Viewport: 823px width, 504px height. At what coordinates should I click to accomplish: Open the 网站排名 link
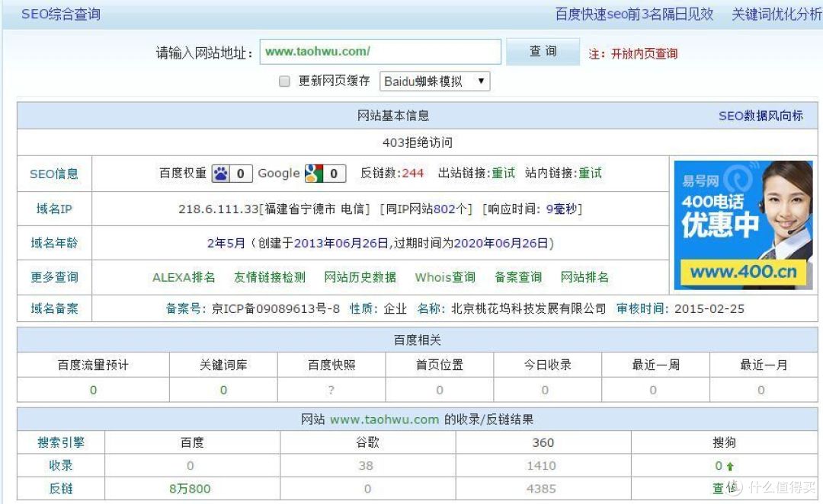(584, 277)
